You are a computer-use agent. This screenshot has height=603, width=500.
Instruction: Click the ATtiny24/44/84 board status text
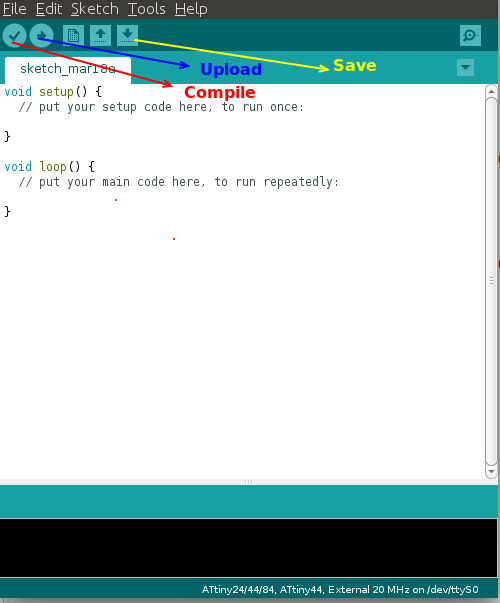point(340,590)
